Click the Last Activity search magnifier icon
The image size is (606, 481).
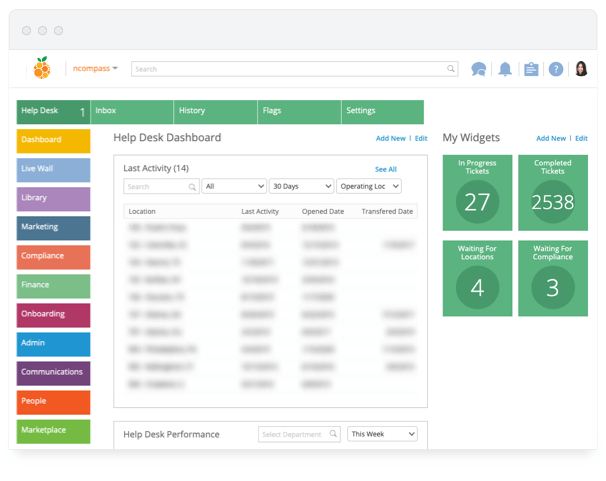192,187
